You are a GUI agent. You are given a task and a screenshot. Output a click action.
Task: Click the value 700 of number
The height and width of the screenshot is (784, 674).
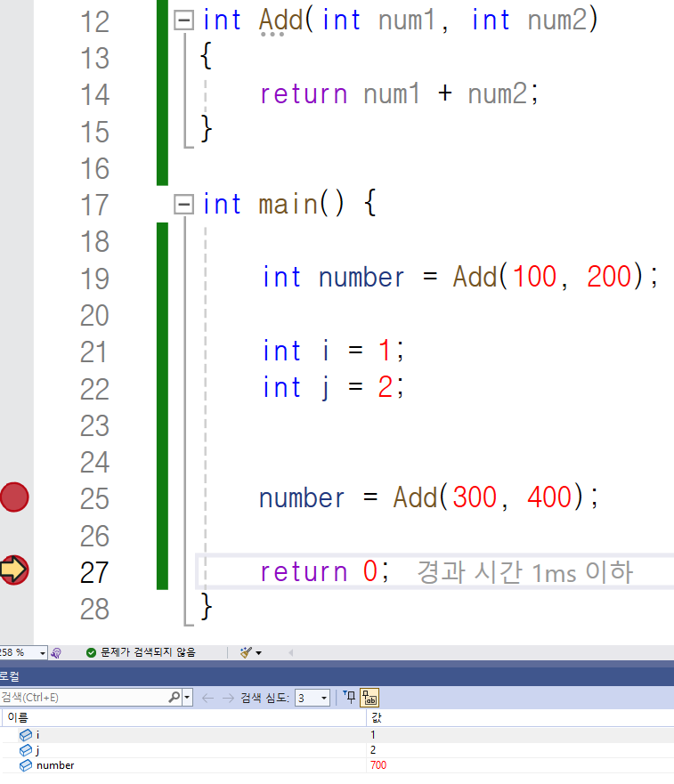pos(378,765)
